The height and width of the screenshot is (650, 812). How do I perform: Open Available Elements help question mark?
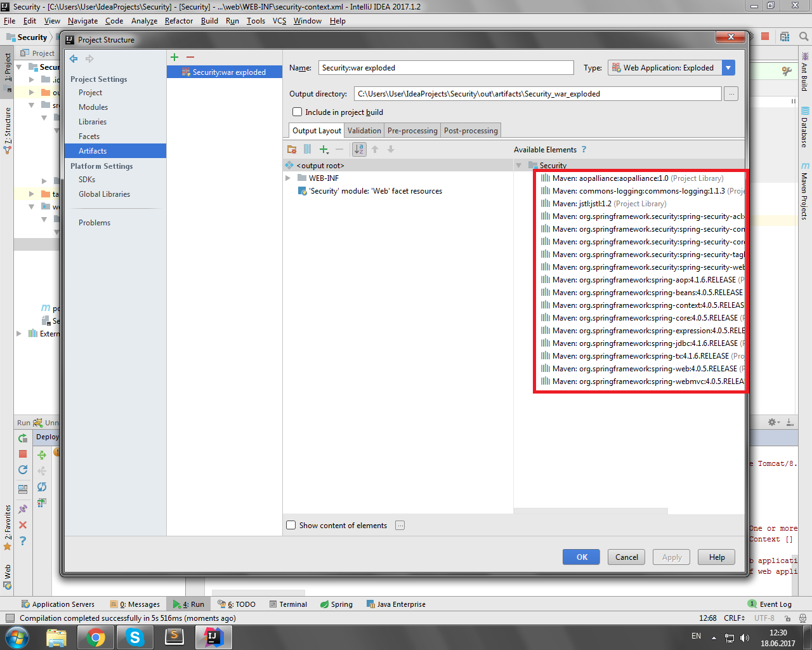pos(584,149)
